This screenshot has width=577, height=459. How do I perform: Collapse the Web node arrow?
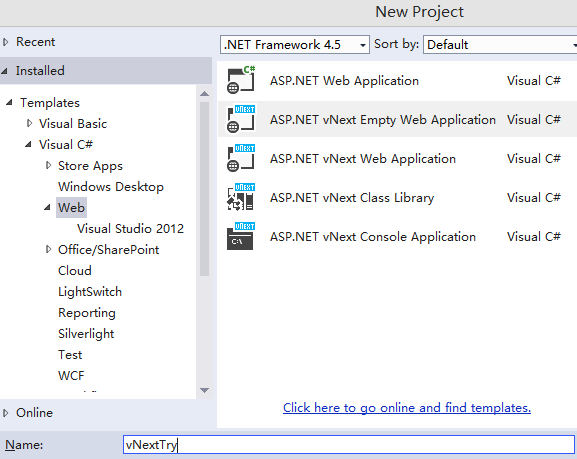47,208
